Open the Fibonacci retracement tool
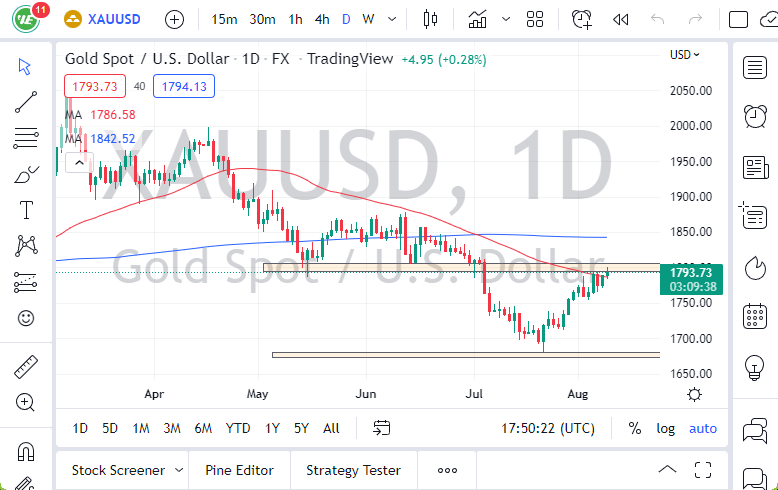 click(26, 137)
